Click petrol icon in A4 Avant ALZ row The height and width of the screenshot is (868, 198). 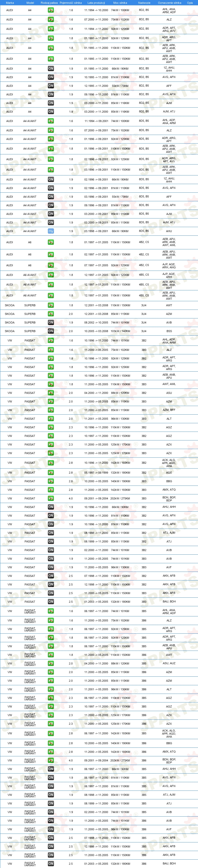(x=51, y=130)
